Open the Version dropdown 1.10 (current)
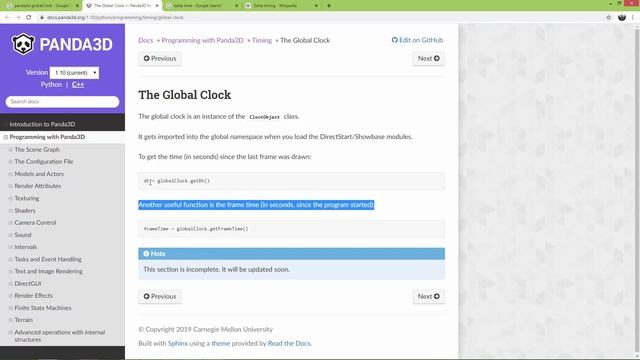 pyautogui.click(x=74, y=73)
